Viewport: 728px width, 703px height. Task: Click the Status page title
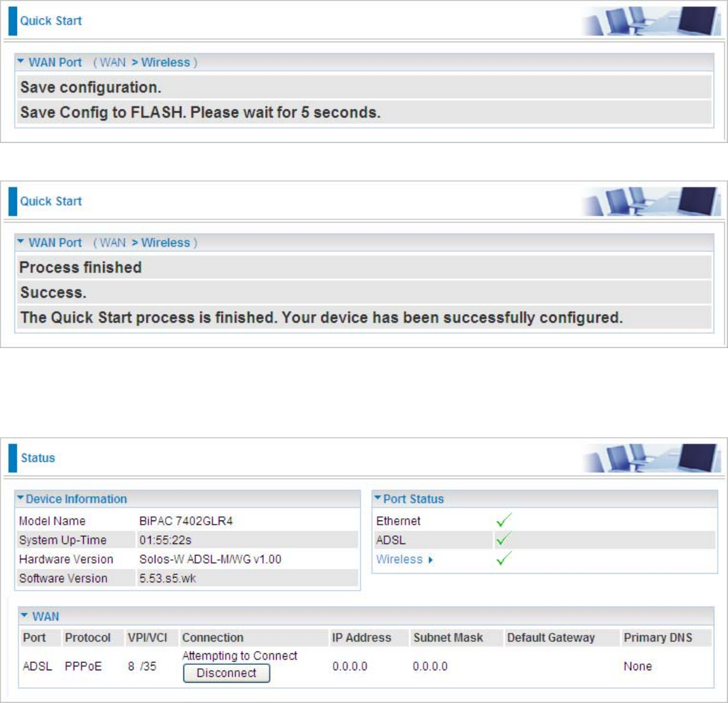point(37,458)
